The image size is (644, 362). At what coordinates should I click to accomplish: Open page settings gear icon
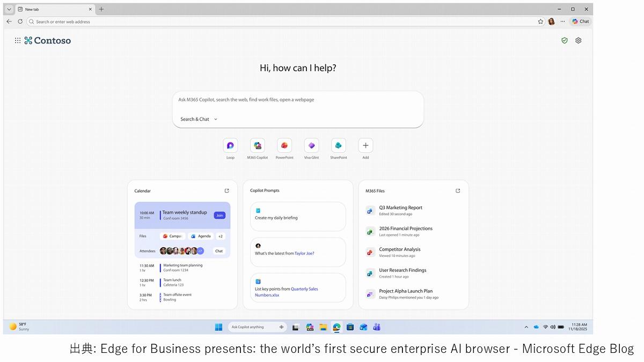tap(578, 40)
